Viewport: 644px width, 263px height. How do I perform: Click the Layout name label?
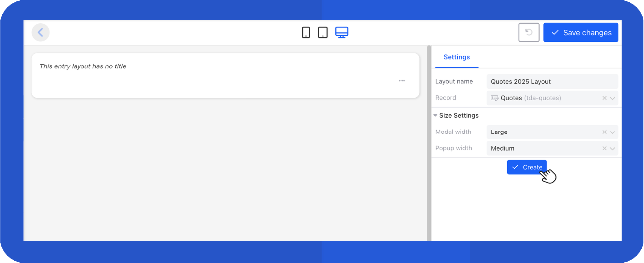coord(454,82)
